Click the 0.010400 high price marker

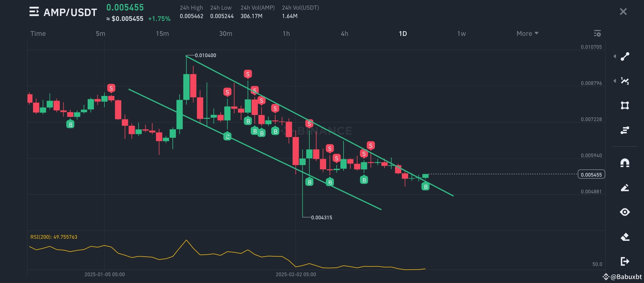206,55
